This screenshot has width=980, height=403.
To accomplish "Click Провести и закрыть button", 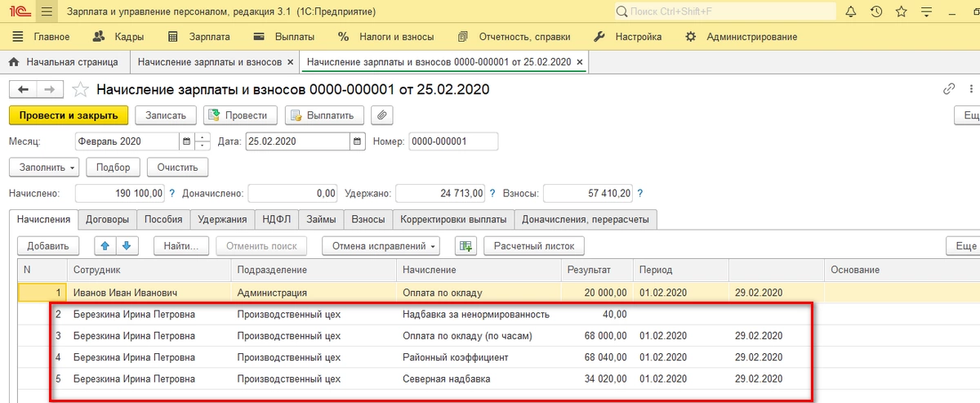I will [69, 115].
